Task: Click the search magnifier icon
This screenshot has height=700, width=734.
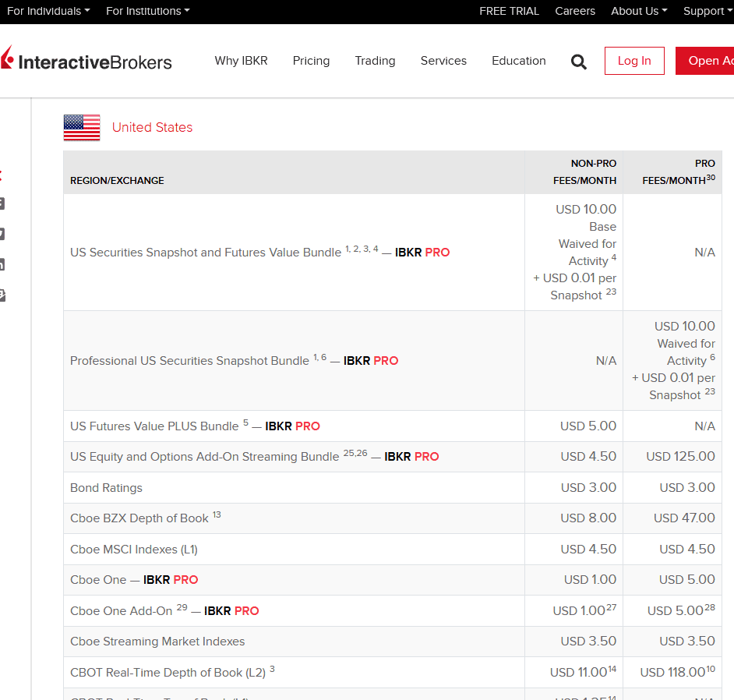Action: pos(579,62)
